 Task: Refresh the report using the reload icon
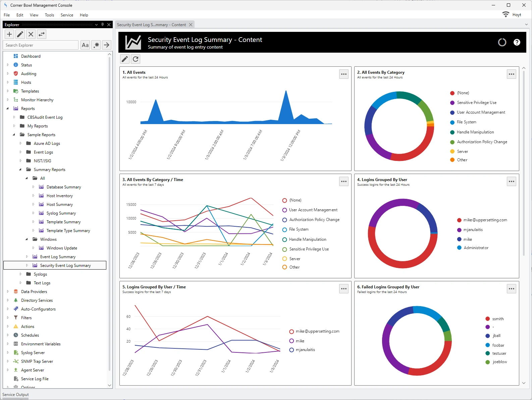pyautogui.click(x=136, y=59)
